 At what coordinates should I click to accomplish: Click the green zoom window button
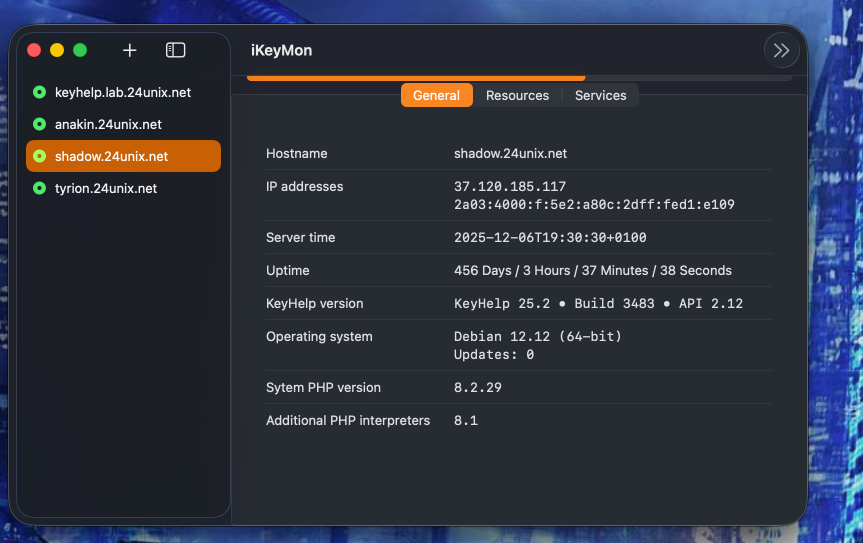coord(80,50)
